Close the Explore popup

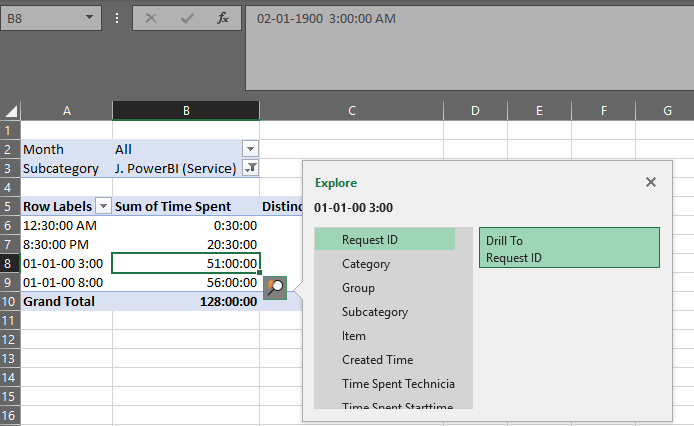click(x=651, y=182)
